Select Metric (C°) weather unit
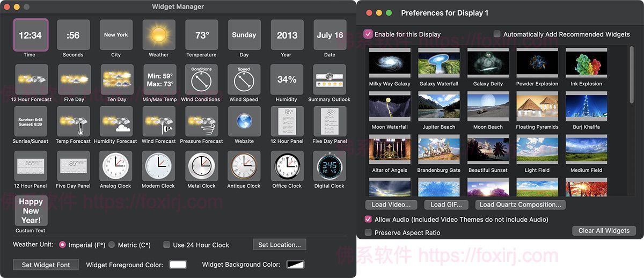 pos(112,245)
